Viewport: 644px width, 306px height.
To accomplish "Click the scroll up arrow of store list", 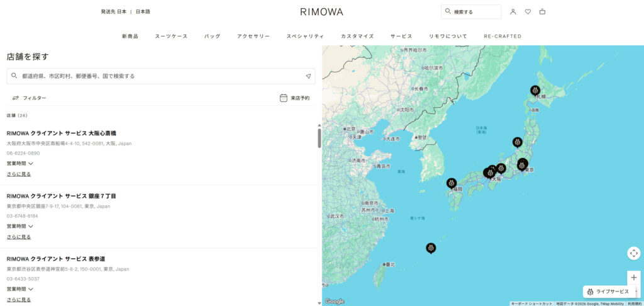I will coord(319,125).
